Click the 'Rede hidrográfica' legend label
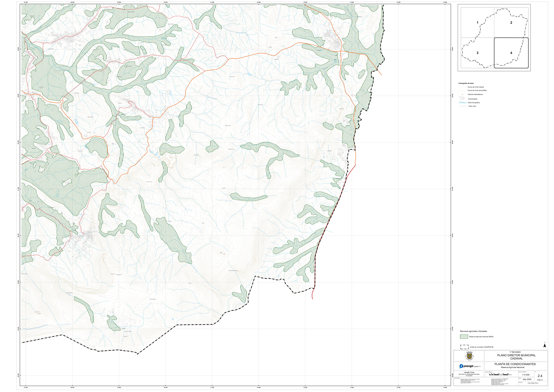The height and width of the screenshot is (392, 554). [x=474, y=103]
